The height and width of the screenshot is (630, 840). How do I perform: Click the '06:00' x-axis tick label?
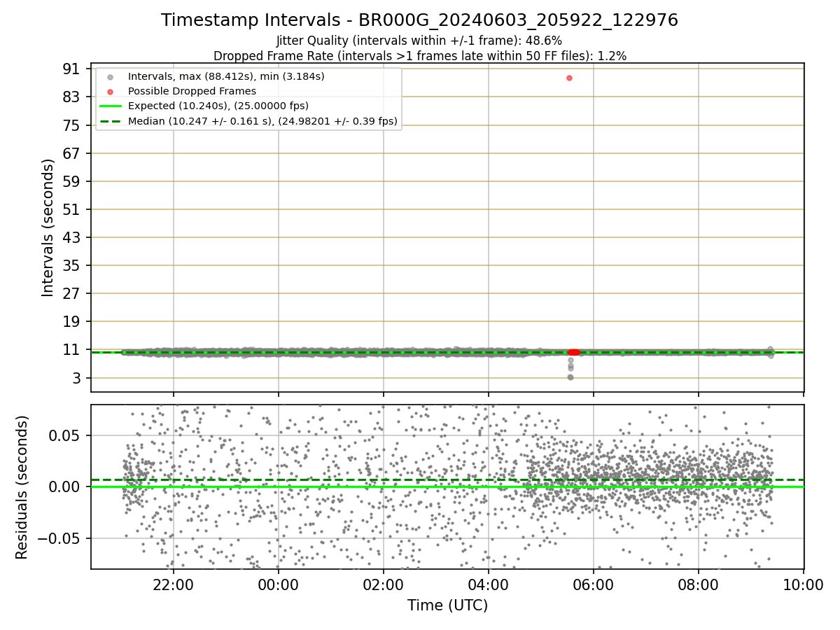point(594,585)
